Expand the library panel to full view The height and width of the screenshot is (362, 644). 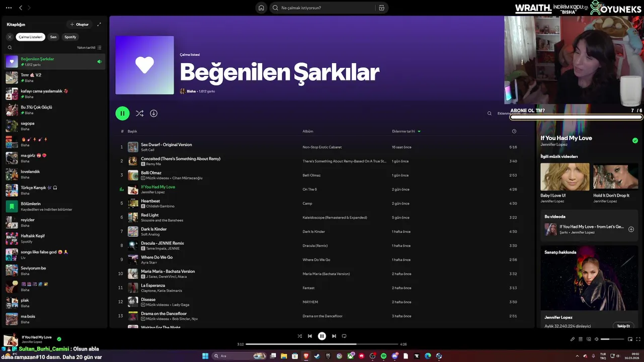(99, 24)
